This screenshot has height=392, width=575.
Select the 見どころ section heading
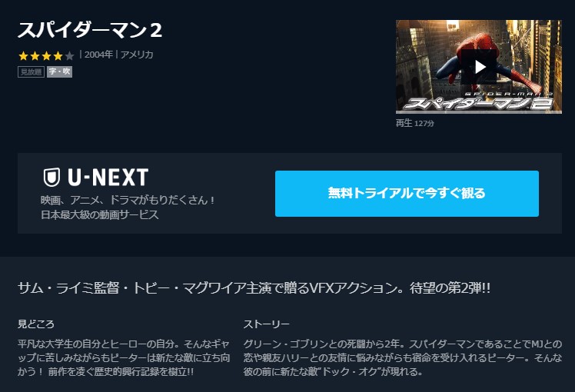pyautogui.click(x=36, y=324)
